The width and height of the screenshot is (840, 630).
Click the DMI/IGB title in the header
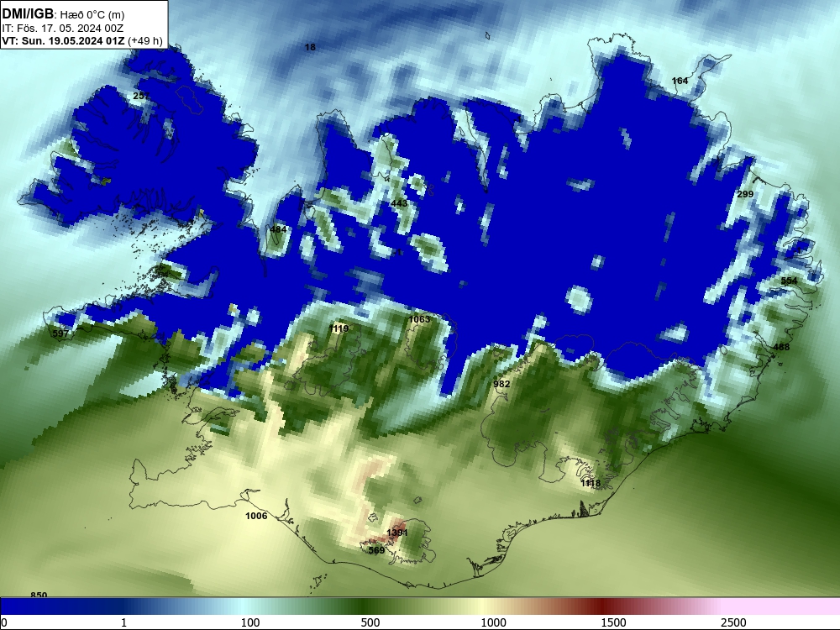(28, 13)
